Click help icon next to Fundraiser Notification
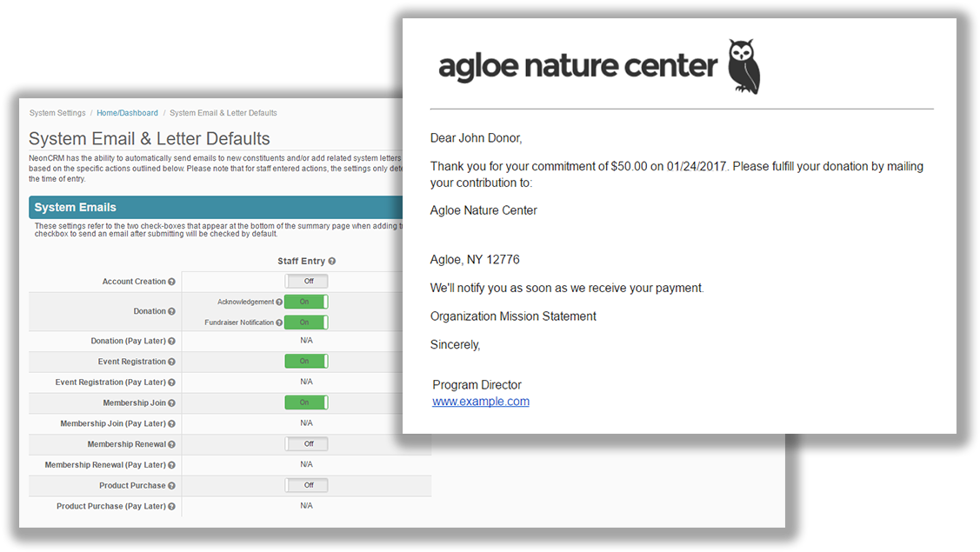 [279, 323]
